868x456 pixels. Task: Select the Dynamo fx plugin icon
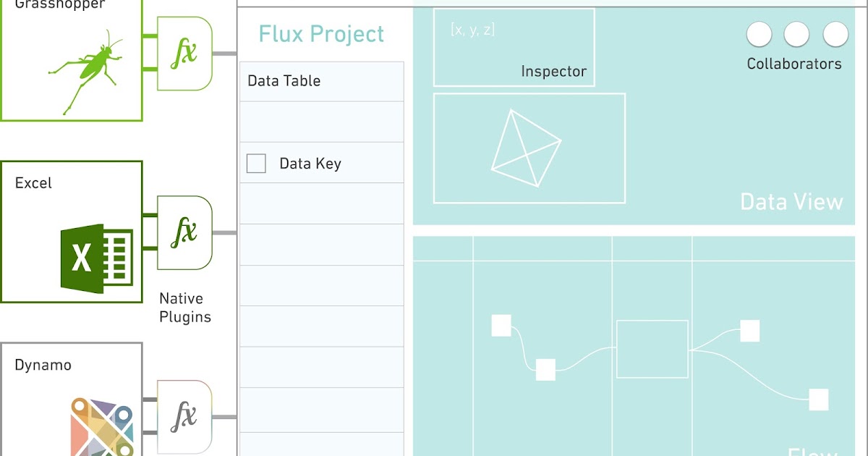(x=185, y=417)
